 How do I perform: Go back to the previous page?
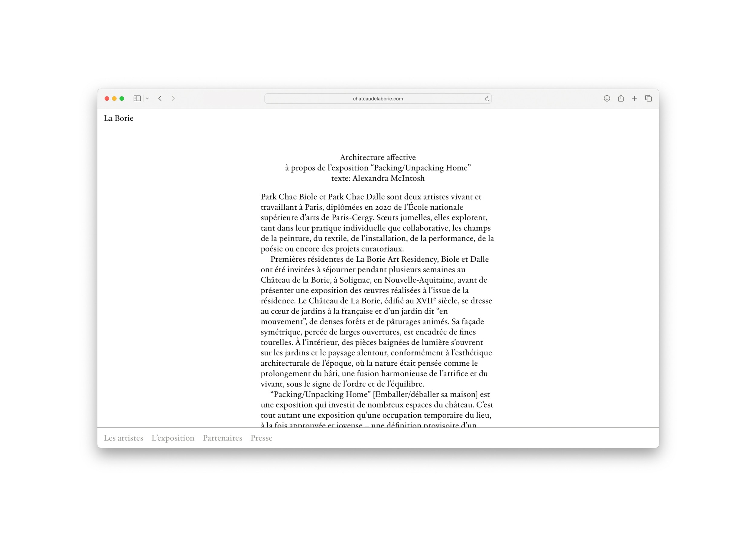pyautogui.click(x=160, y=99)
